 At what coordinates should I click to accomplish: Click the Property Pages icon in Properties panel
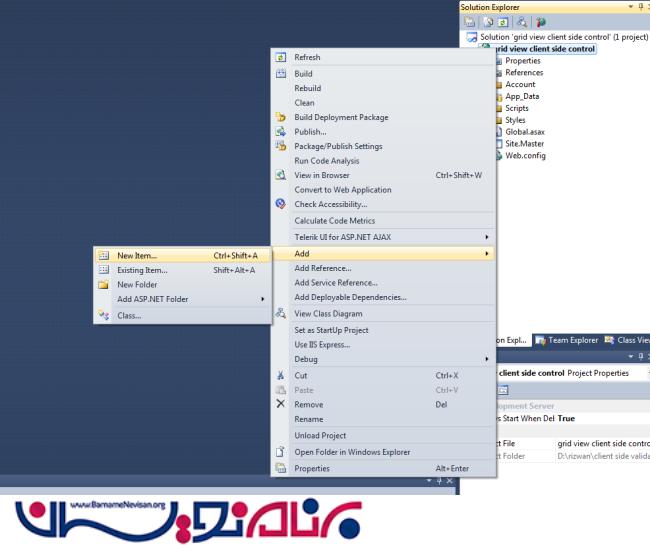(x=503, y=390)
